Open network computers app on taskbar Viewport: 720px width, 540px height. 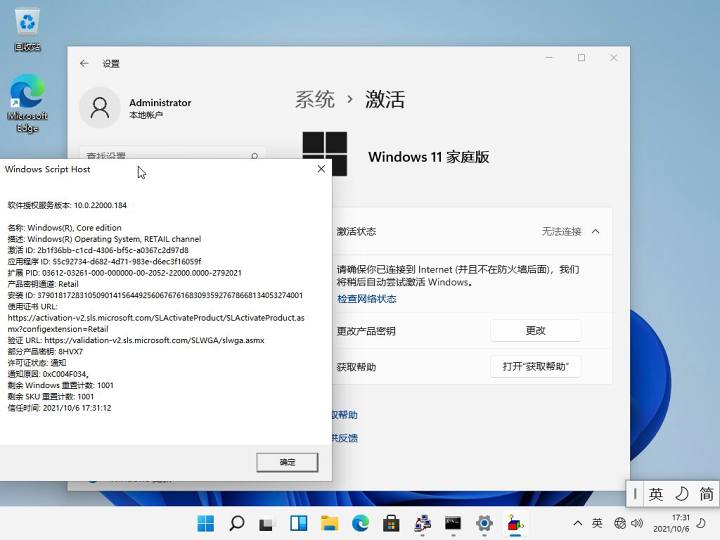(422, 523)
